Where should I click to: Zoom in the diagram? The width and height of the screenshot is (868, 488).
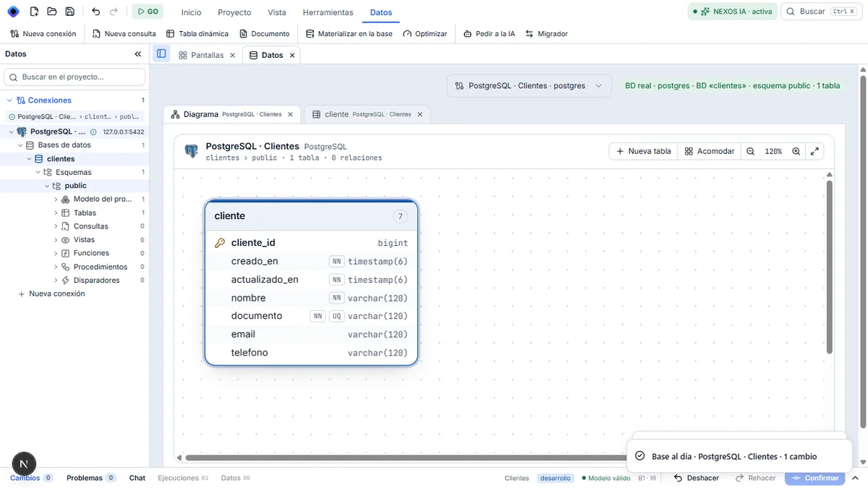pos(796,151)
